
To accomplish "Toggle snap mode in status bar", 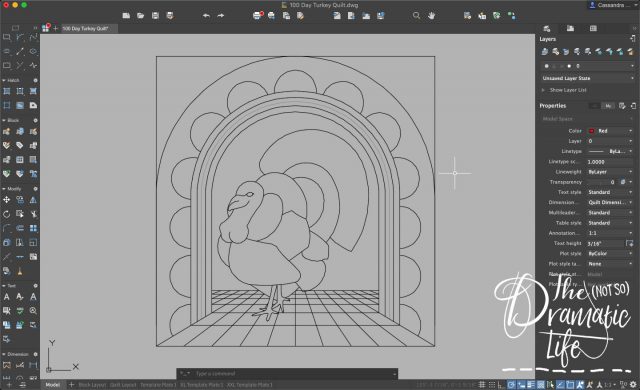I will click(x=492, y=384).
